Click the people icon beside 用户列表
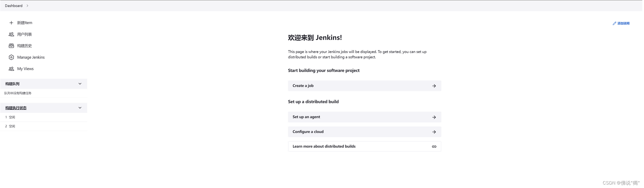Viewport: 644px width, 188px height. coord(11,34)
